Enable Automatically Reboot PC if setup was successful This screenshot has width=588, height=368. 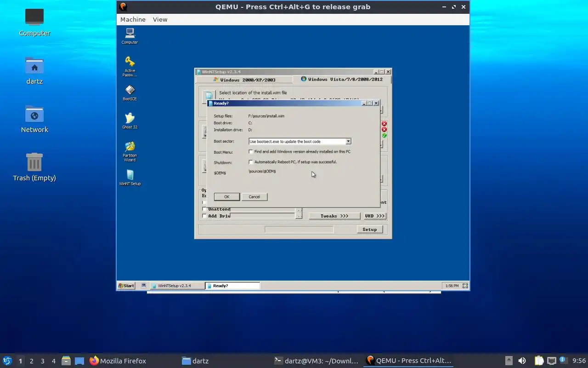[251, 162]
